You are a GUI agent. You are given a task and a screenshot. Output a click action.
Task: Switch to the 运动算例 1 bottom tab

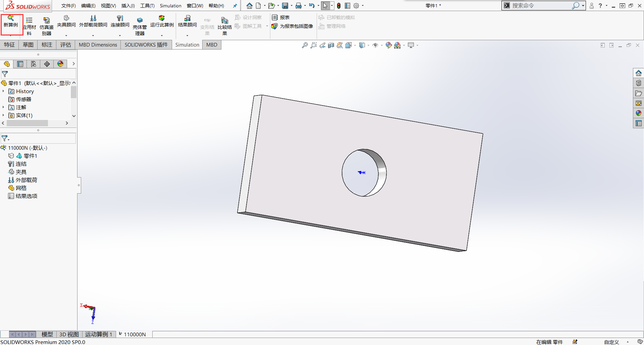click(98, 334)
